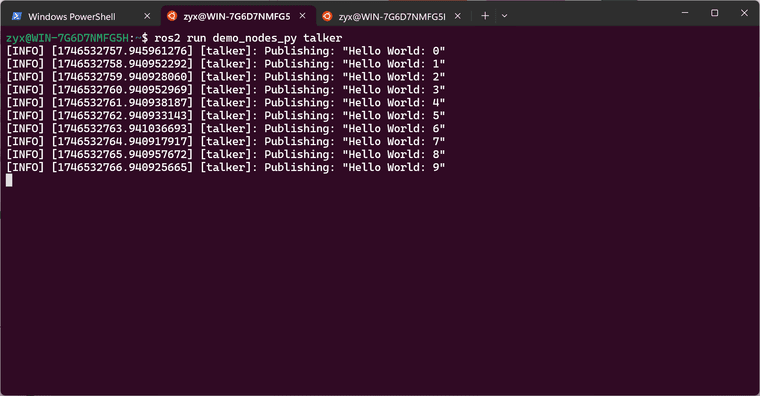Viewport: 760px width, 396px height.
Task: Click the timestamp 1746532757.945961276
Action: (x=122, y=51)
